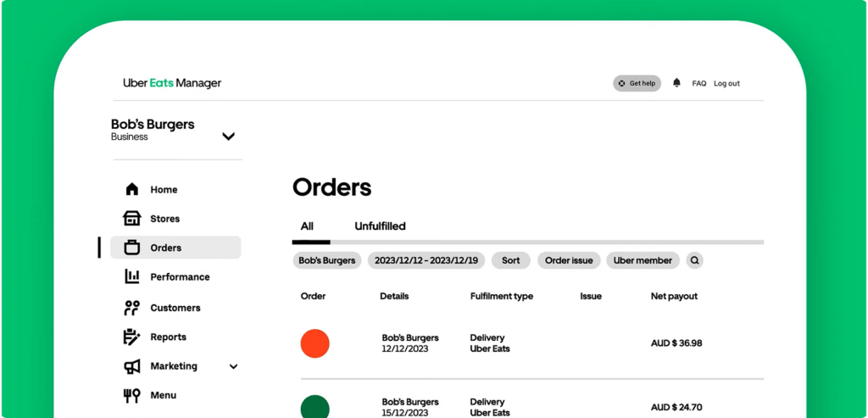Click the 15/12/2023 order date
The width and height of the screenshot is (868, 418).
(404, 413)
